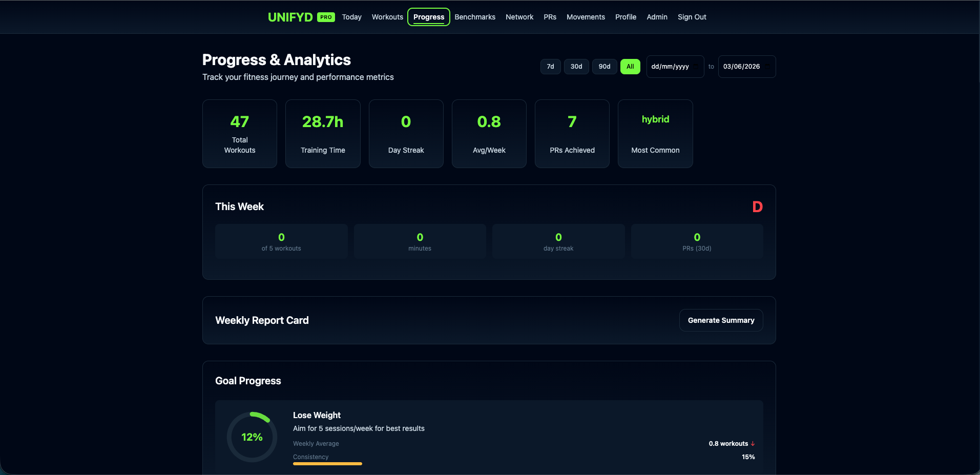Filter analytics to last 7d
Viewport: 980px width, 475px height.
pos(550,67)
